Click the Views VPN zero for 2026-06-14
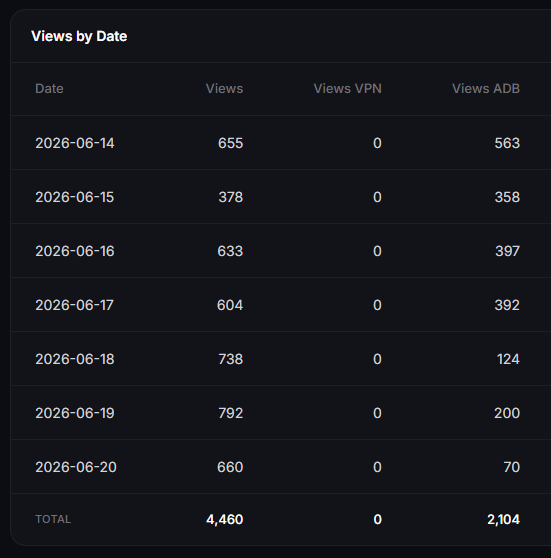551x558 pixels. point(377,143)
